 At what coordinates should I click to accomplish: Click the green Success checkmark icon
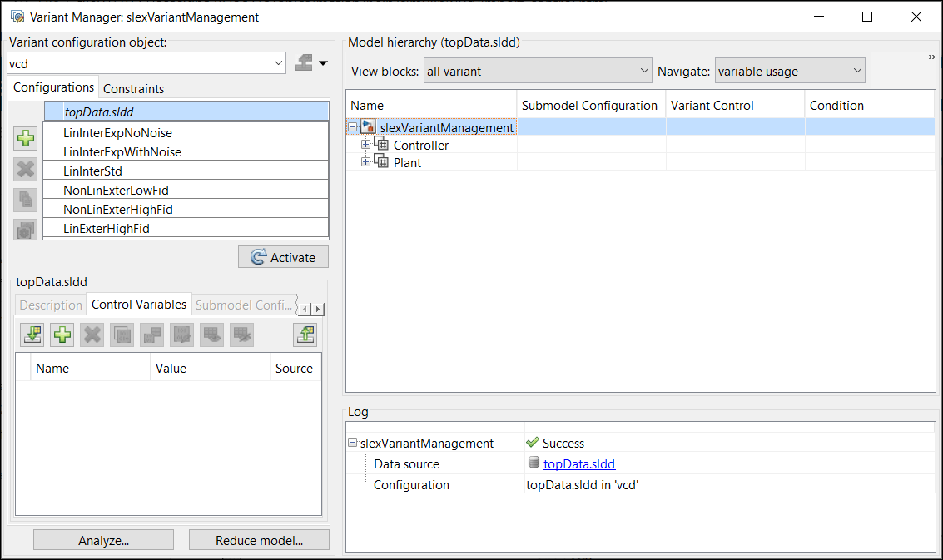click(532, 442)
